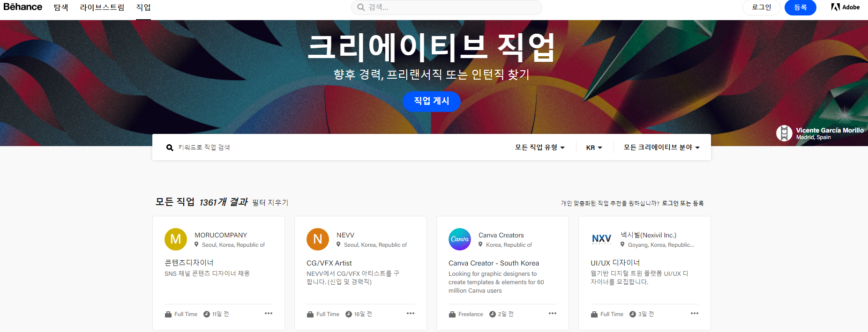The image size is (868, 332).
Task: Click clock icon next to 16일 전
Action: (x=349, y=314)
